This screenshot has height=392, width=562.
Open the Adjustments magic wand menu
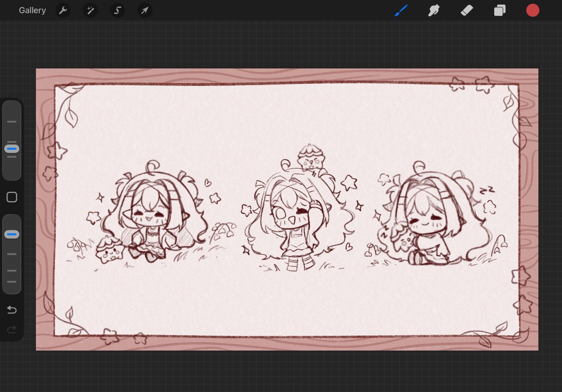pos(90,10)
